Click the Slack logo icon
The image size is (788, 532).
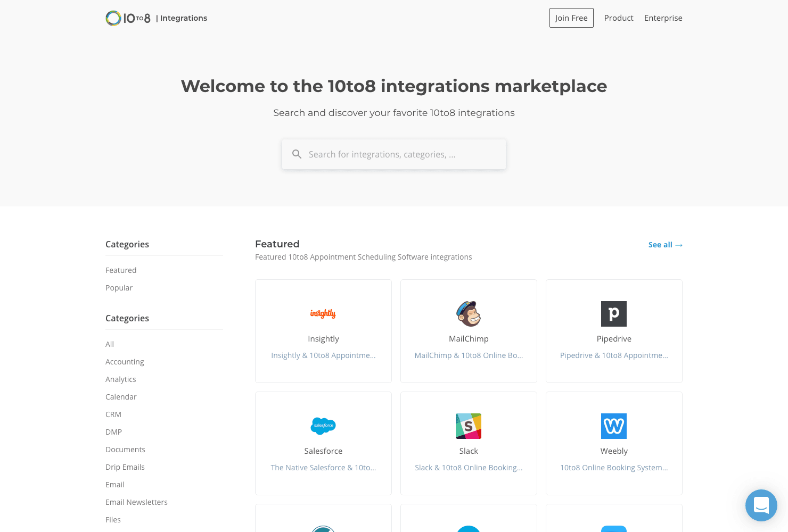point(469,426)
